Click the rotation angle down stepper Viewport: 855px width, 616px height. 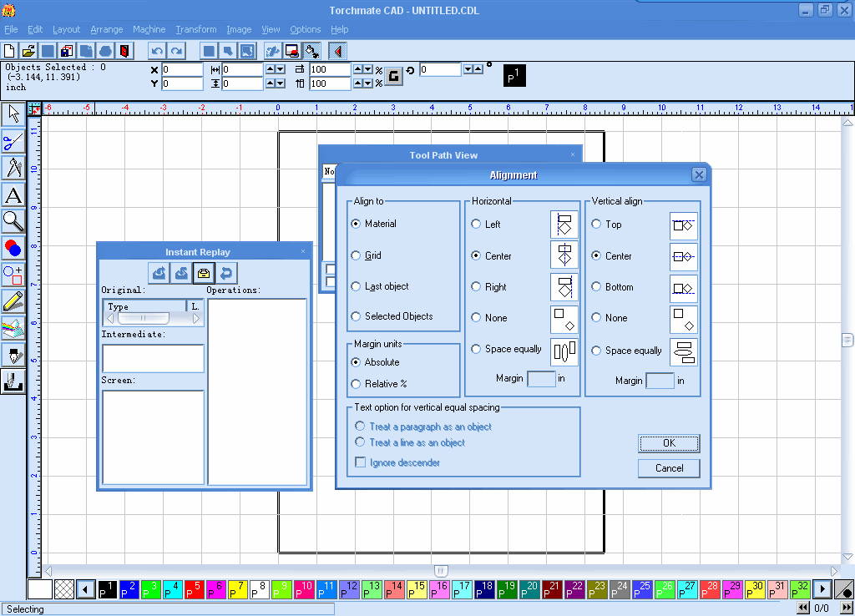tap(468, 69)
